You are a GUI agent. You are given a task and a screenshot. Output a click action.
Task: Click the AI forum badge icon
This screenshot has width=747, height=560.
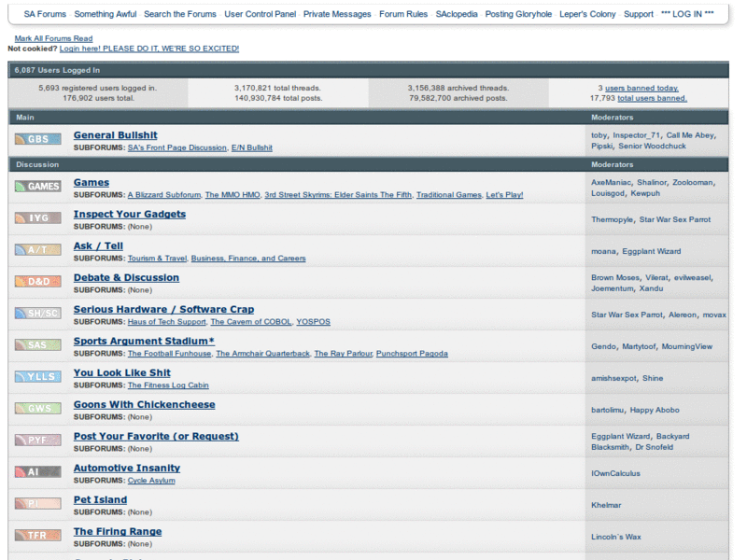[37, 472]
